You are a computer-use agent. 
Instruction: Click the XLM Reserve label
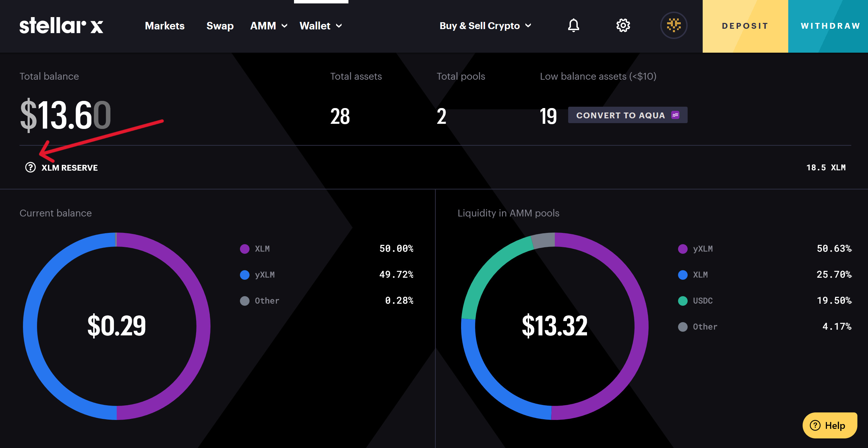(69, 168)
